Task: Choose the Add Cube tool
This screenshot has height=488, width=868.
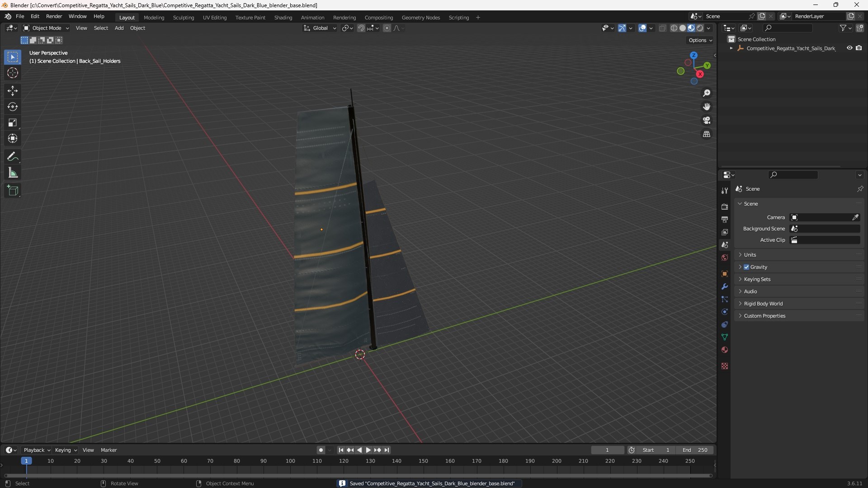Action: [x=12, y=191]
